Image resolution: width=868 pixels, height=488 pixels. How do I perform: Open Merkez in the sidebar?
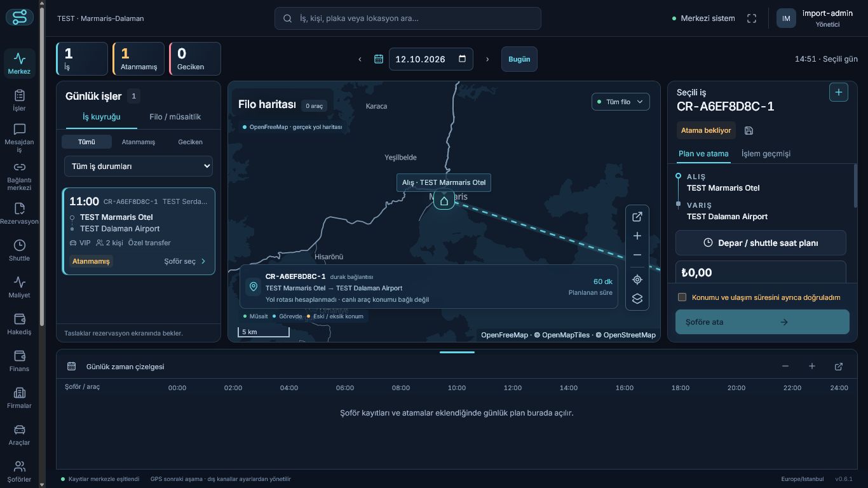tap(20, 64)
